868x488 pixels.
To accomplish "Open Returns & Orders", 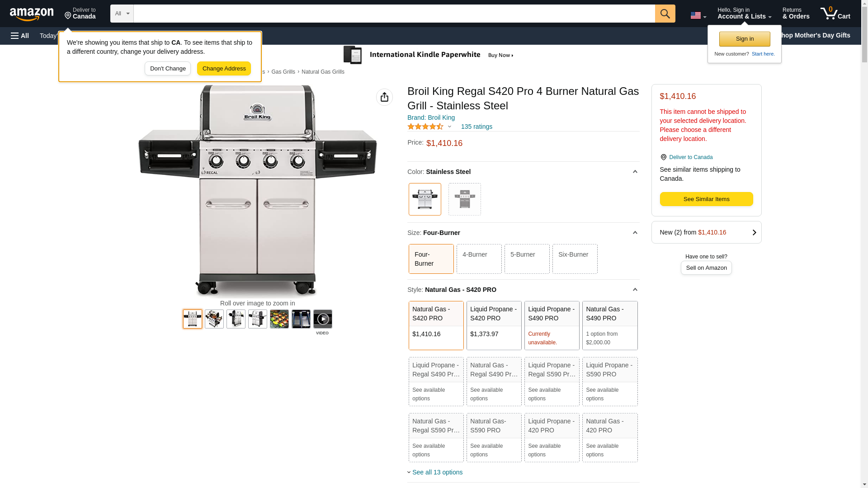I will click(796, 14).
